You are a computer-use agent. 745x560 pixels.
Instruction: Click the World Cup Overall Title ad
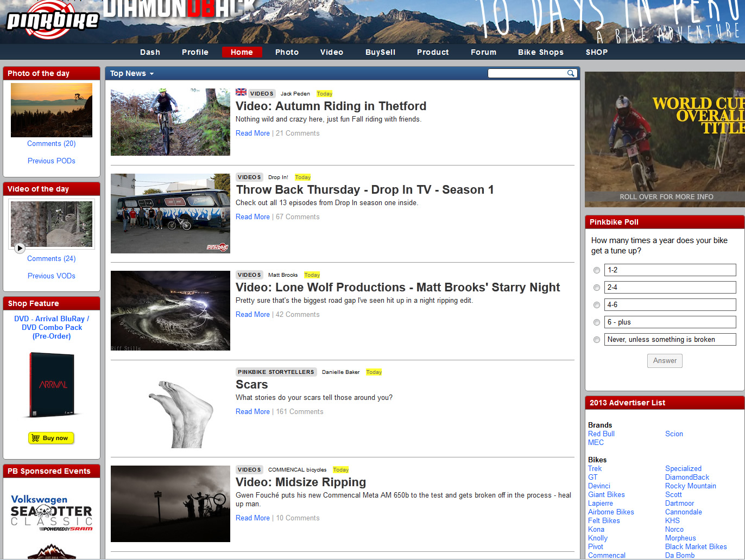[x=665, y=139]
